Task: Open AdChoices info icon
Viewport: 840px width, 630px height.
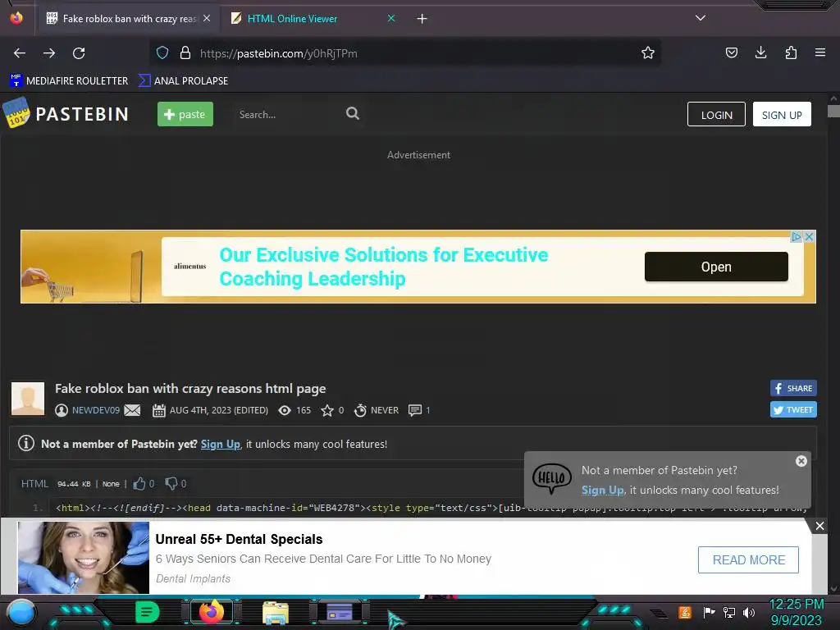Action: tap(797, 236)
